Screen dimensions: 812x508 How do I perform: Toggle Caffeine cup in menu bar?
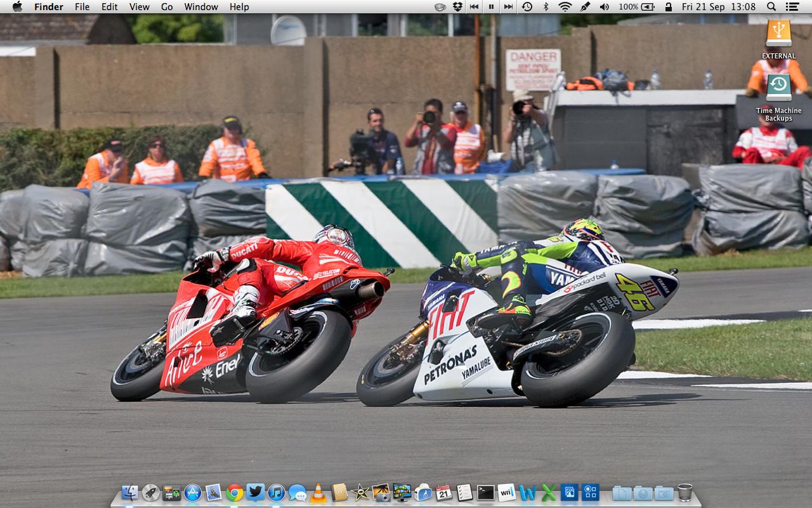pyautogui.click(x=440, y=7)
